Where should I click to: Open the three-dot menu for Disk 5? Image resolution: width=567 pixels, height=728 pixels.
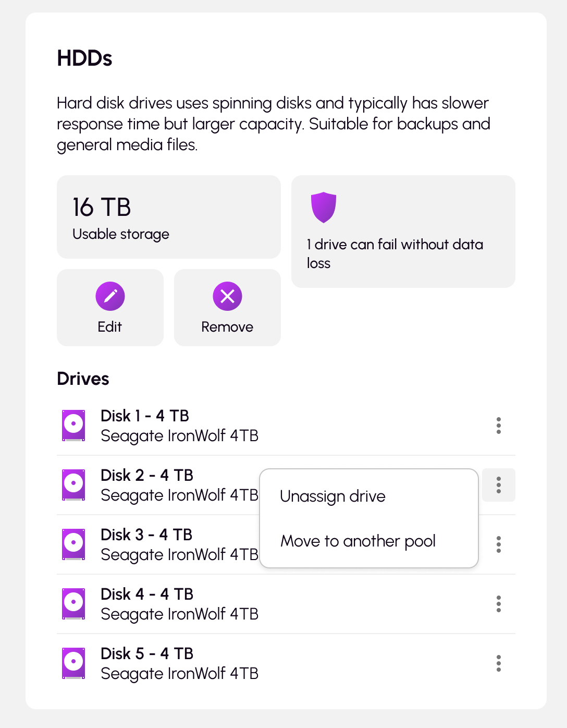pyautogui.click(x=499, y=663)
